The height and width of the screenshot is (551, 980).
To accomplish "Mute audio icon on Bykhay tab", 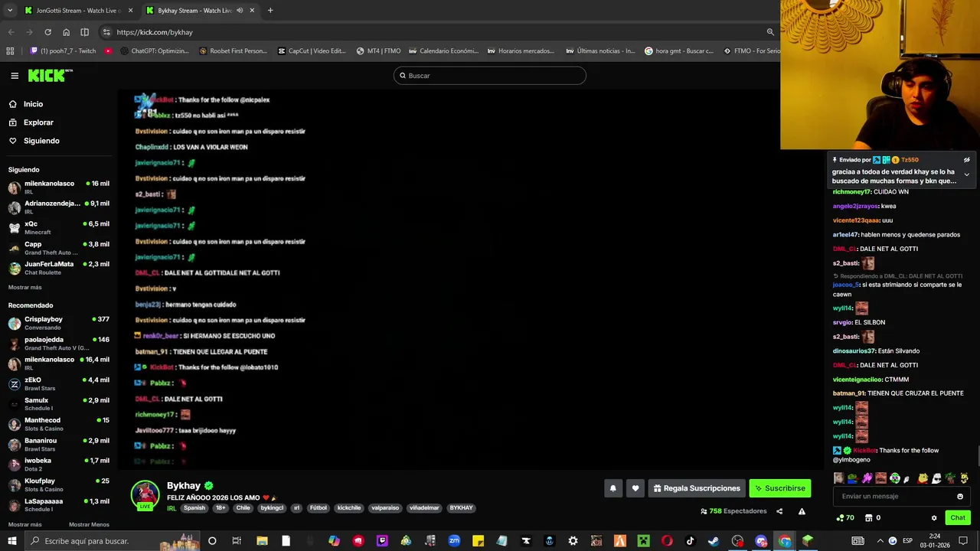I will tap(240, 11).
